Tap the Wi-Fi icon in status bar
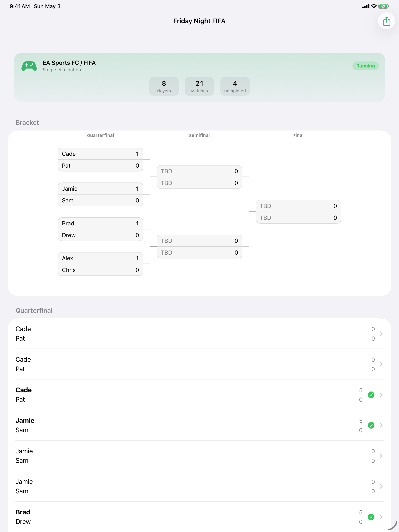 click(x=374, y=6)
